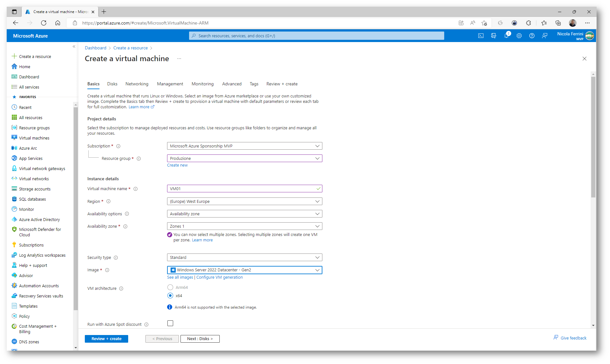Click the Azure search resources box
Screen dimensions: 610x364
tap(317, 36)
